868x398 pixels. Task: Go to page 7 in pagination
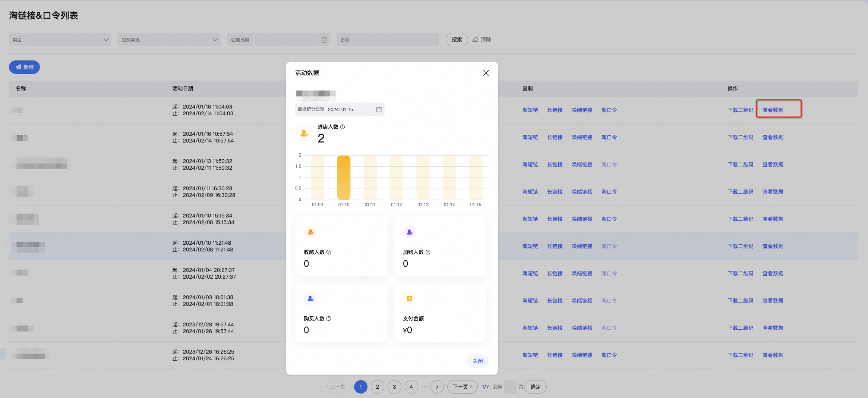pyautogui.click(x=437, y=387)
